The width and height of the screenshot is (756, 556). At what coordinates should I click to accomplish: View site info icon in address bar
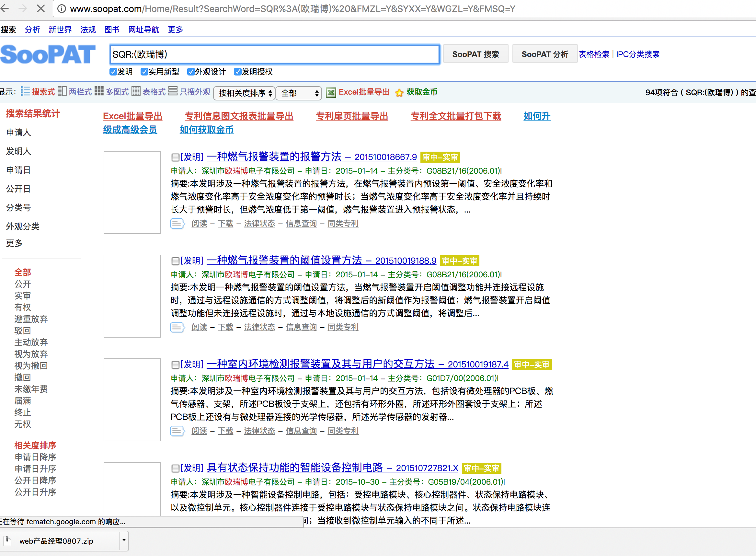point(62,9)
